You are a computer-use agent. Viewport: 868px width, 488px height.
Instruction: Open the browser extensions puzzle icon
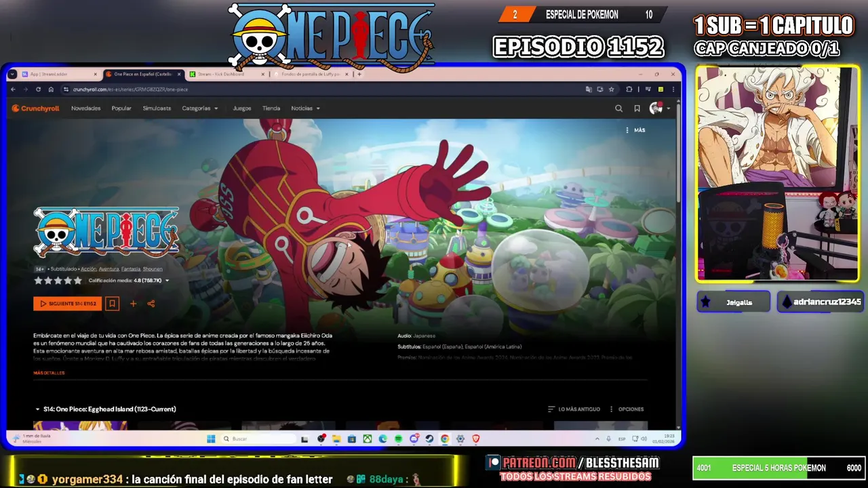pyautogui.click(x=629, y=89)
